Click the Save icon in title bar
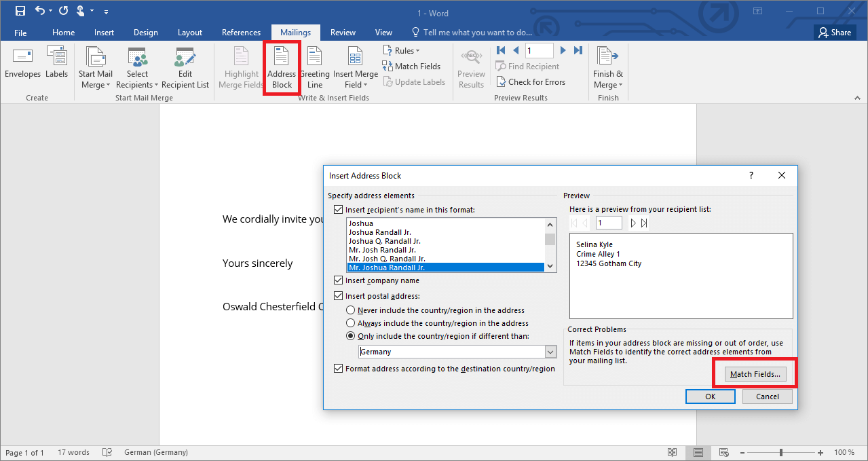868x461 pixels. [20, 12]
